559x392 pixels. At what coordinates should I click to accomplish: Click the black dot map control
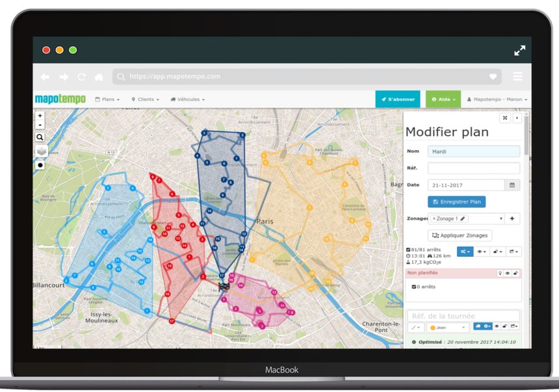point(40,165)
